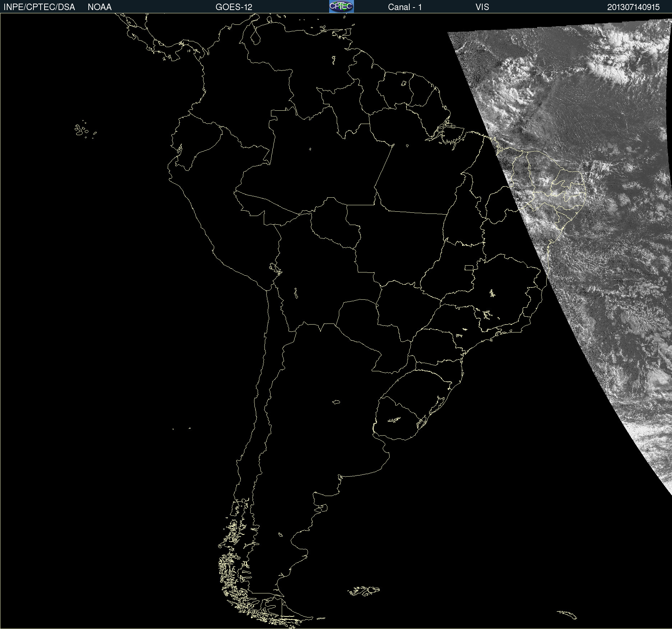Viewport: 672px width, 629px height.
Task: Click the INPE/CPTEC/DSA header label
Action: [x=39, y=7]
